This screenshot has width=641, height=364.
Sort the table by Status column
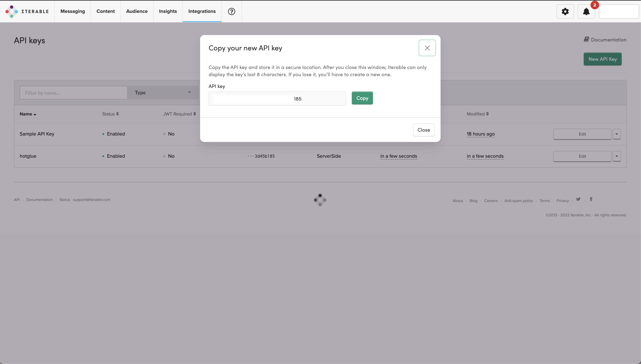(110, 114)
